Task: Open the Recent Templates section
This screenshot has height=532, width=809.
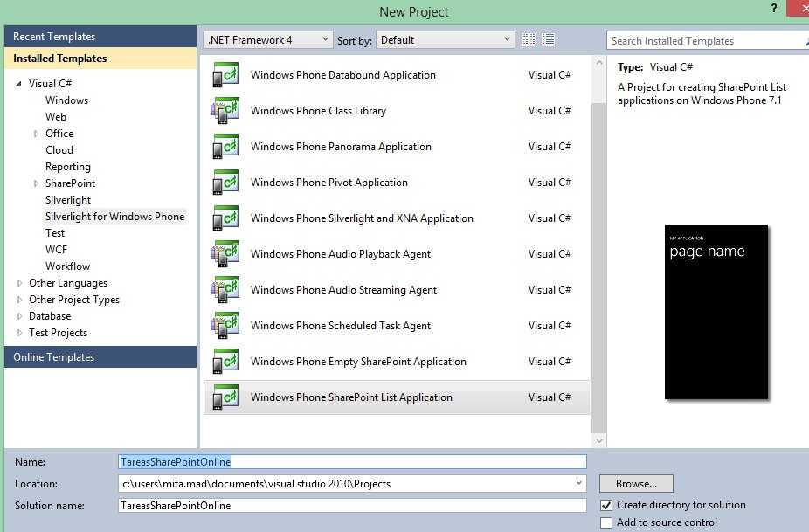Action: (x=100, y=36)
